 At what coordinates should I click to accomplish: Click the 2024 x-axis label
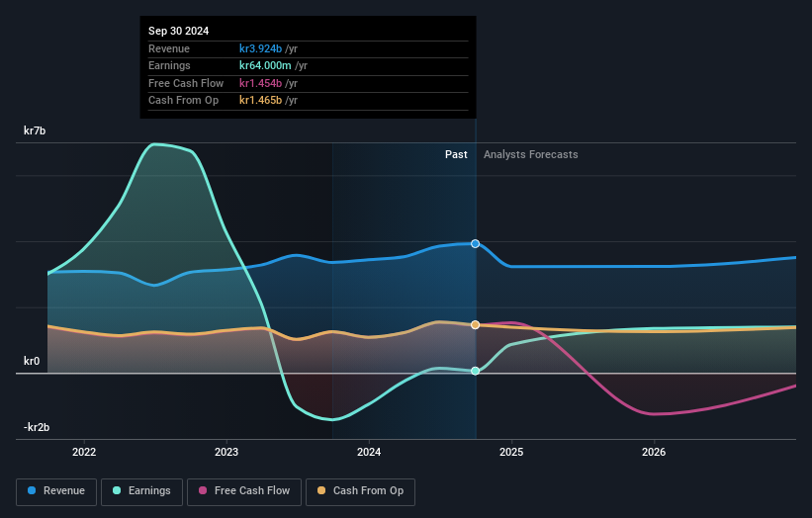click(x=369, y=452)
